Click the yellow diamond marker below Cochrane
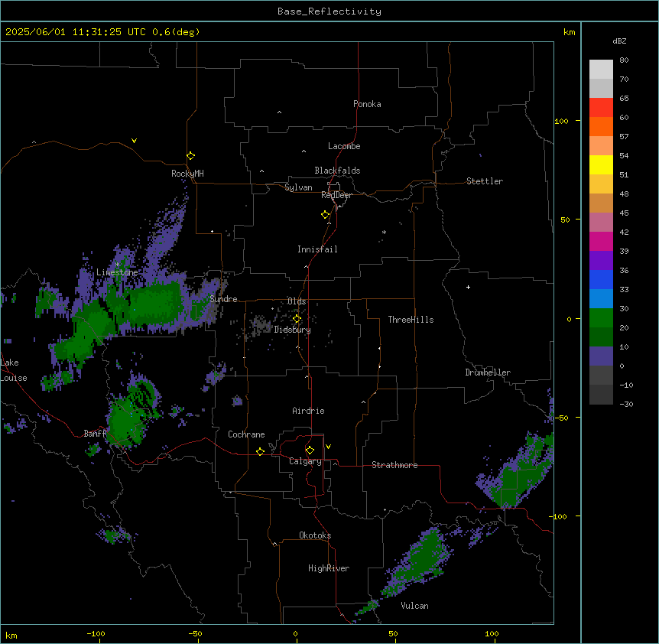This screenshot has width=659, height=644. 260,451
